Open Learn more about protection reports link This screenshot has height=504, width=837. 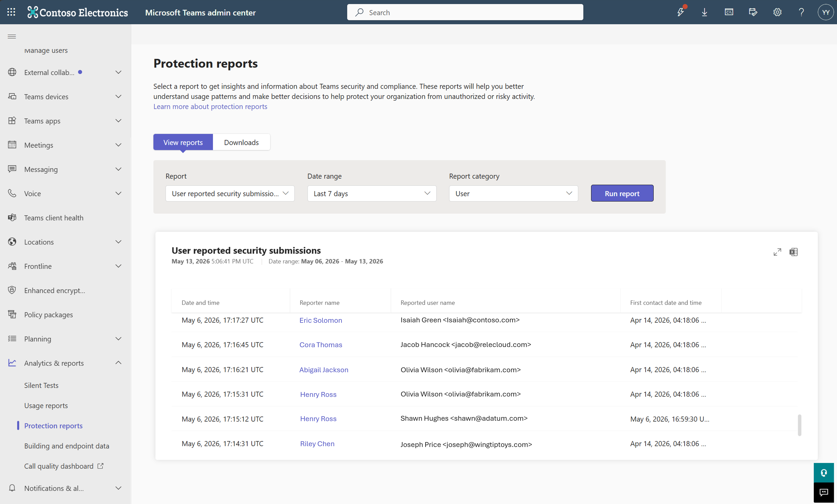(210, 107)
